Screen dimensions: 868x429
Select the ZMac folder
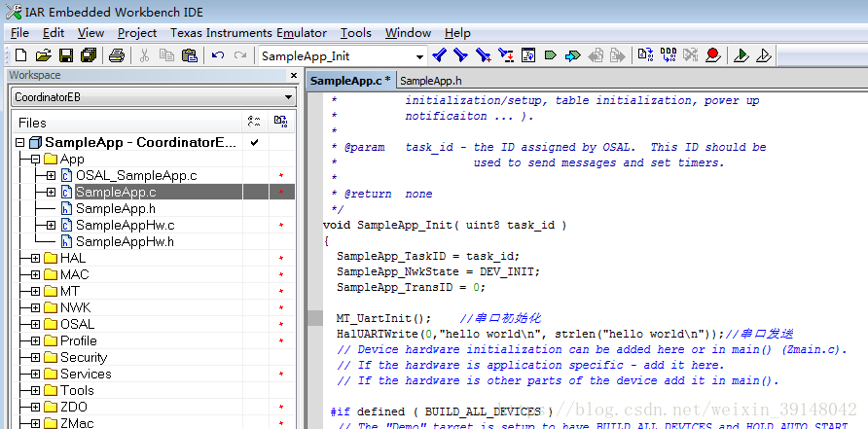pyautogui.click(x=77, y=423)
